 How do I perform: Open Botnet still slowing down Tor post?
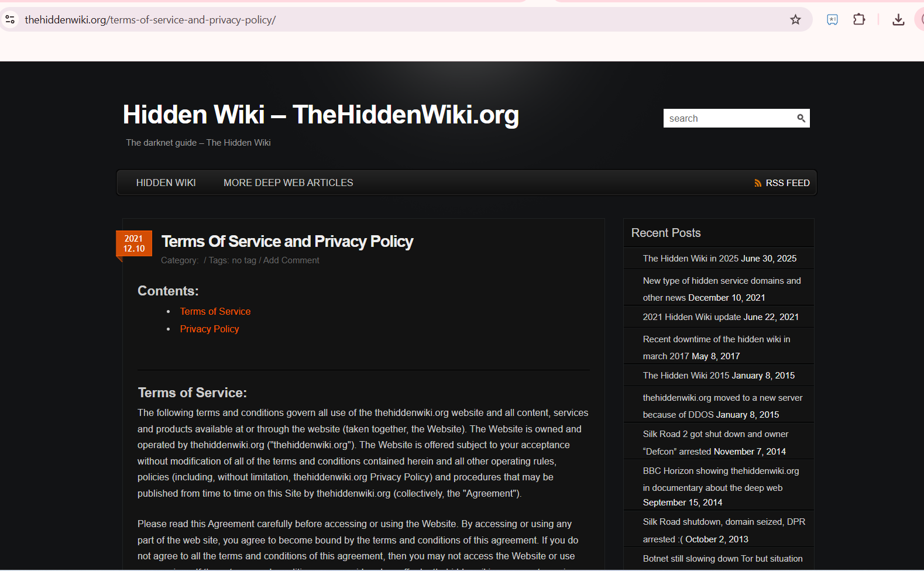coord(723,559)
